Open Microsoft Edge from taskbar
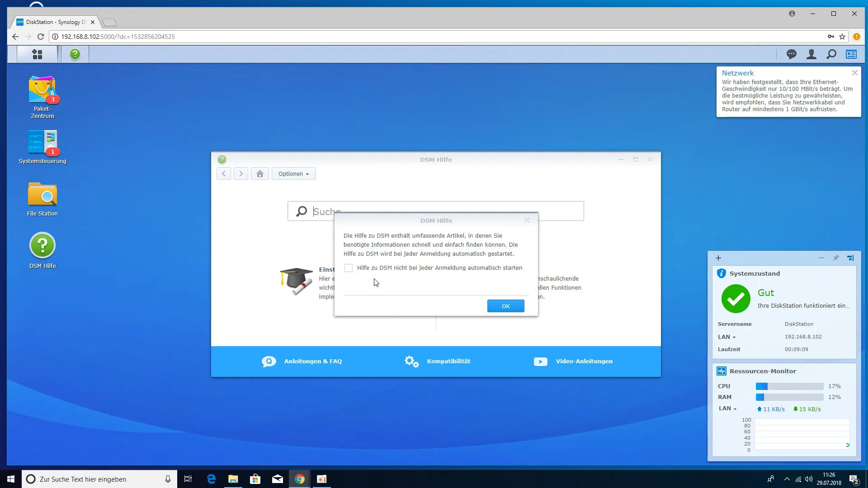Screen dimensions: 868x488 point(211,479)
